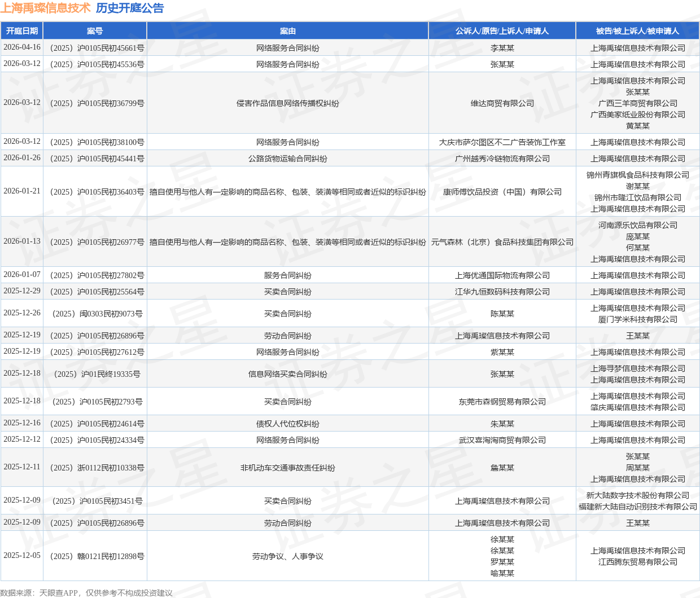Click plaintiff 朱某某

502,424
